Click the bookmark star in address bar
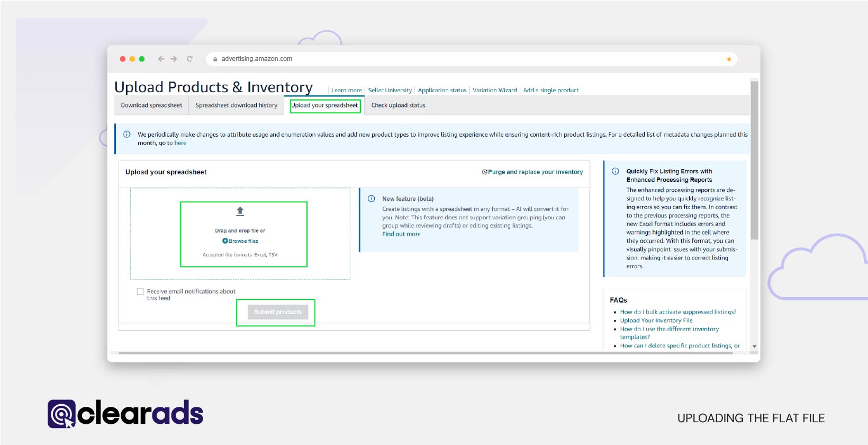 coord(729,59)
